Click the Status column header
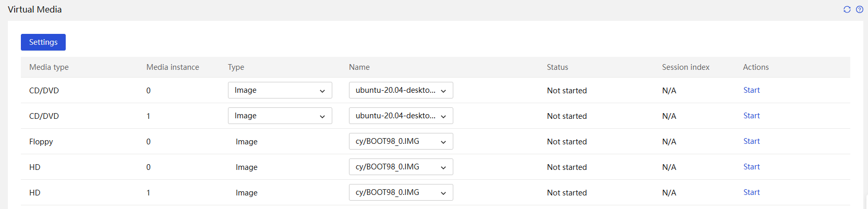 [558, 67]
